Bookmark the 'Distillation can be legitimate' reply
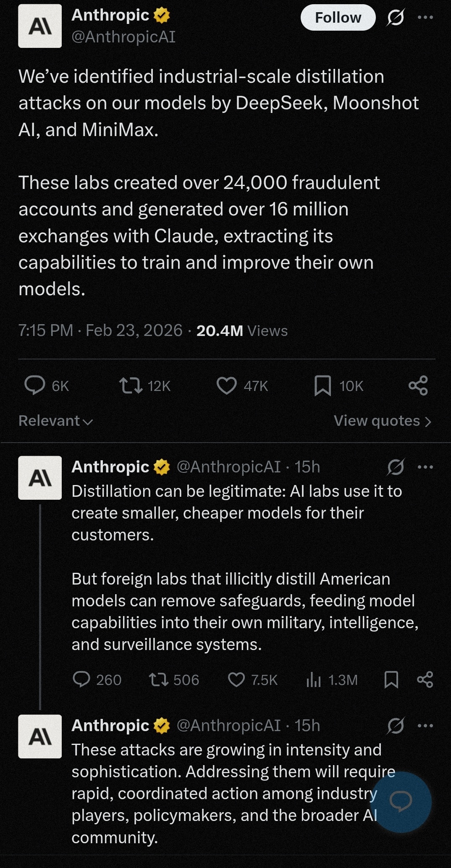This screenshot has width=451, height=868. (x=391, y=679)
